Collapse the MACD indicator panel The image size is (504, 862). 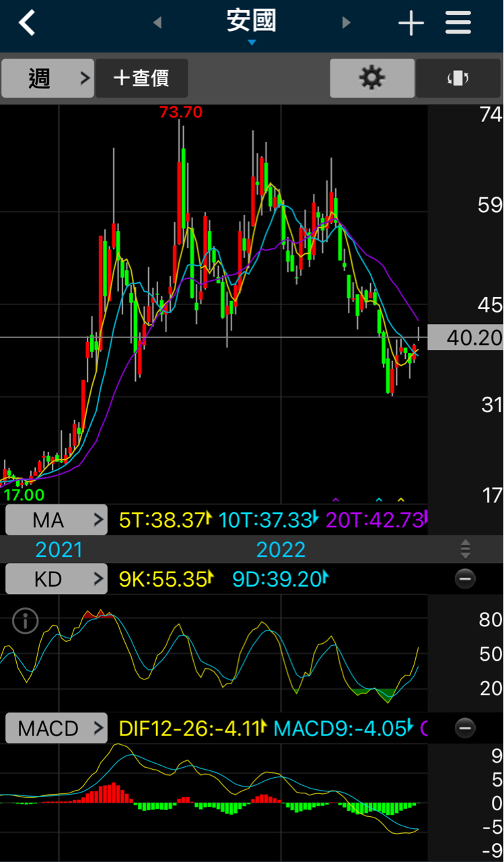[x=465, y=728]
